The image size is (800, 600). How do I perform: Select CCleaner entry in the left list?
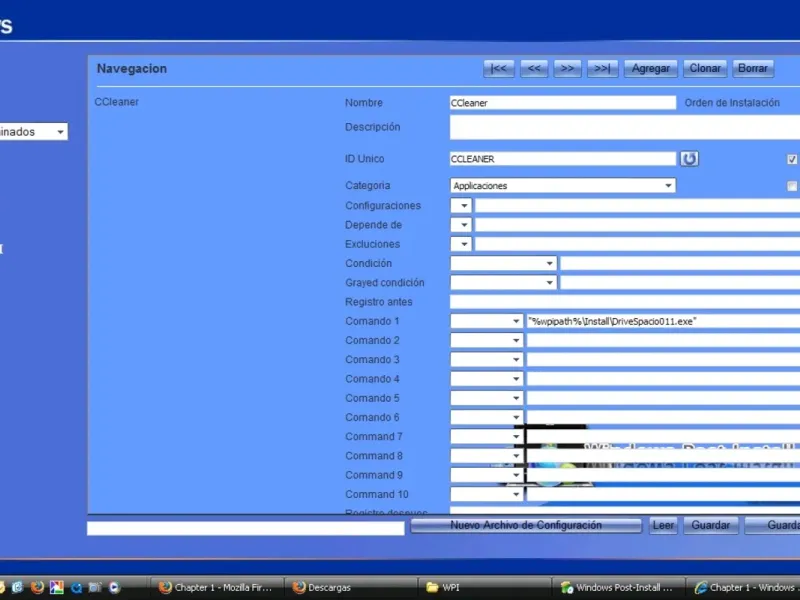tap(116, 102)
